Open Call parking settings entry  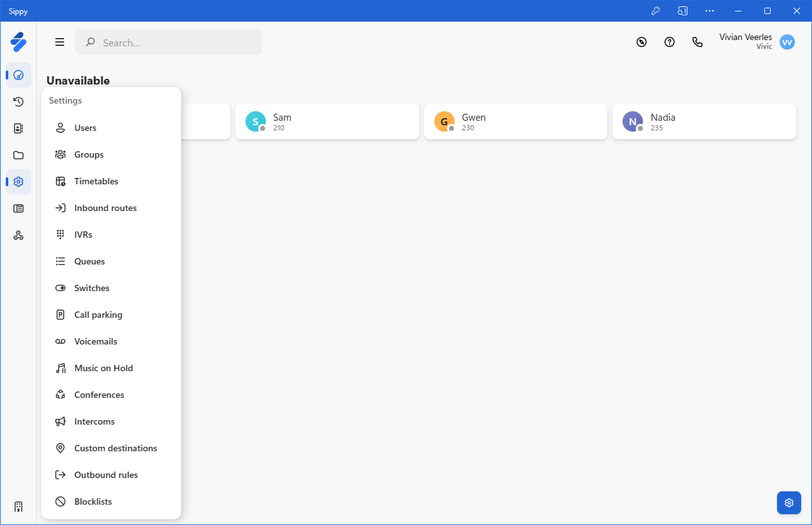tap(98, 315)
